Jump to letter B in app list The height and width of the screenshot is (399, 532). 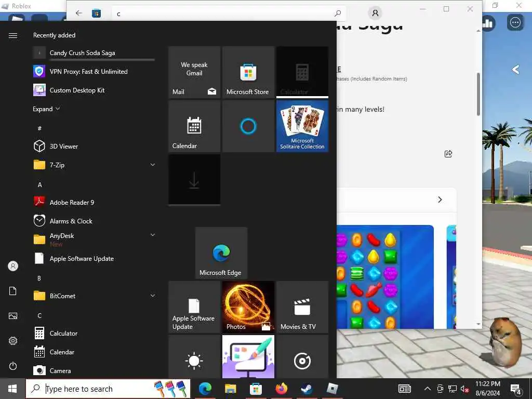[39, 278]
